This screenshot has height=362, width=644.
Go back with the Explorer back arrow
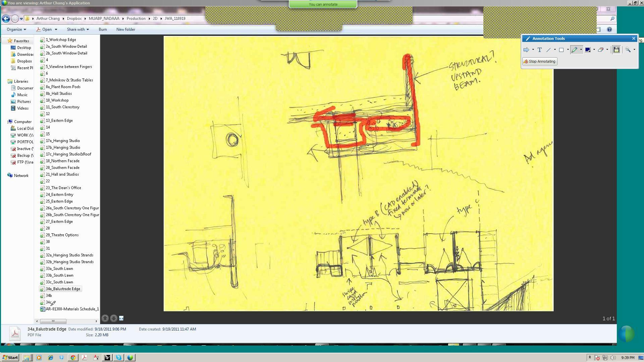[x=6, y=18]
